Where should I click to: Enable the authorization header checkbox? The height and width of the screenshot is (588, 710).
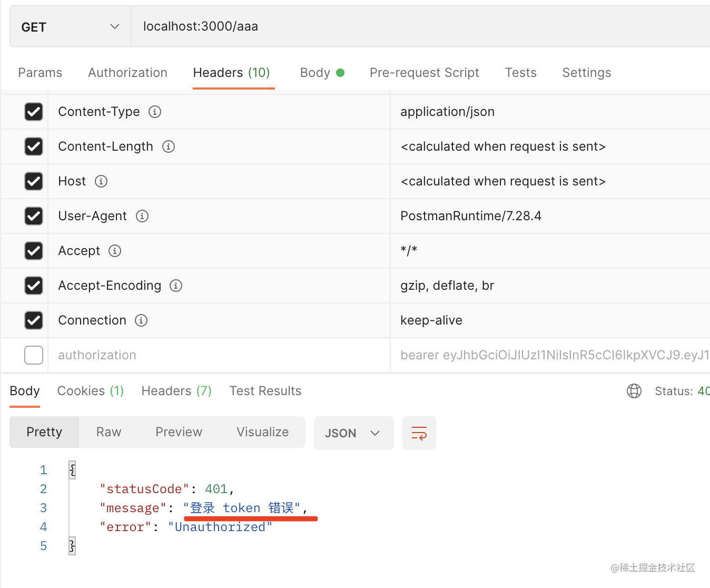tap(34, 355)
